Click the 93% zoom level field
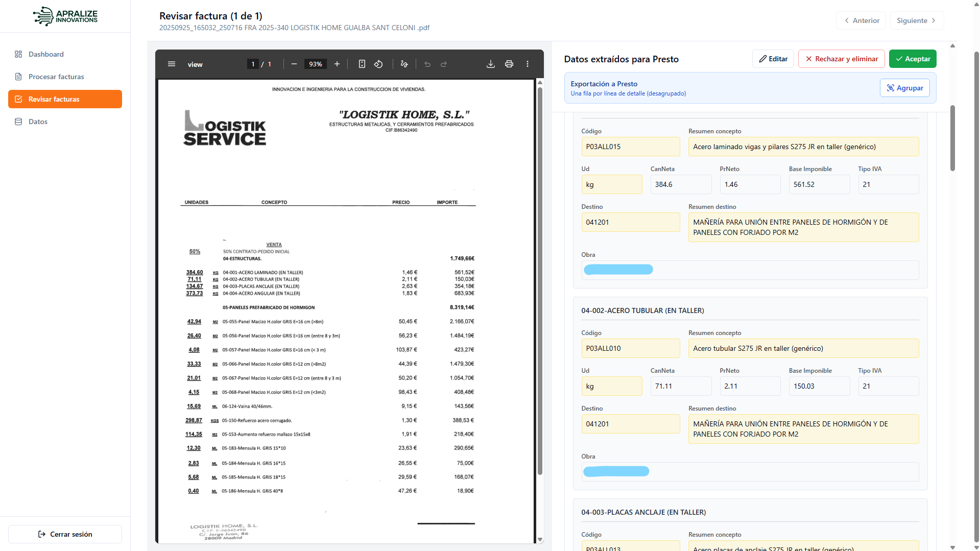Screen dimensions: 980x551 (x=316, y=64)
